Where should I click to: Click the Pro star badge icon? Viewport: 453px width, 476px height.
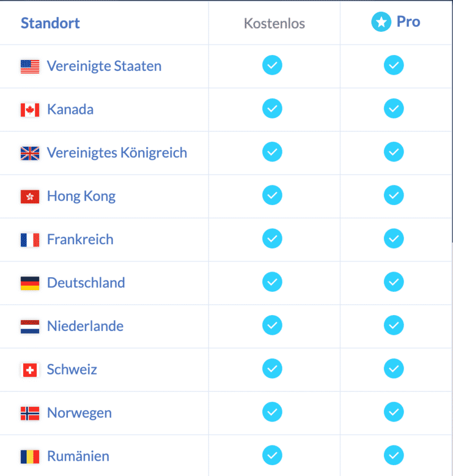[381, 22]
